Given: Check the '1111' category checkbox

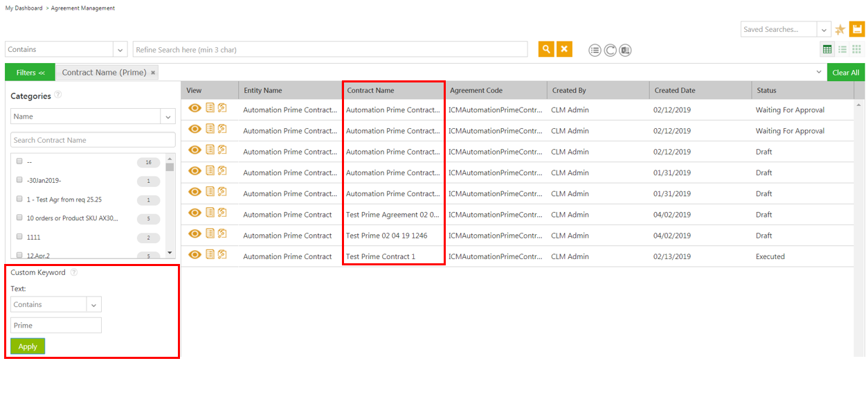Looking at the screenshot, I should pyautogui.click(x=19, y=237).
